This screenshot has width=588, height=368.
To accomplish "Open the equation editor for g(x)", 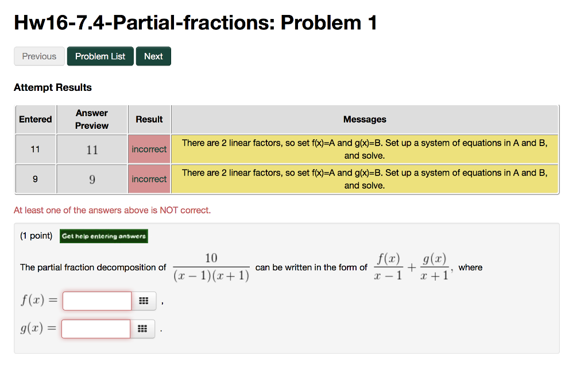I will click(x=142, y=328).
